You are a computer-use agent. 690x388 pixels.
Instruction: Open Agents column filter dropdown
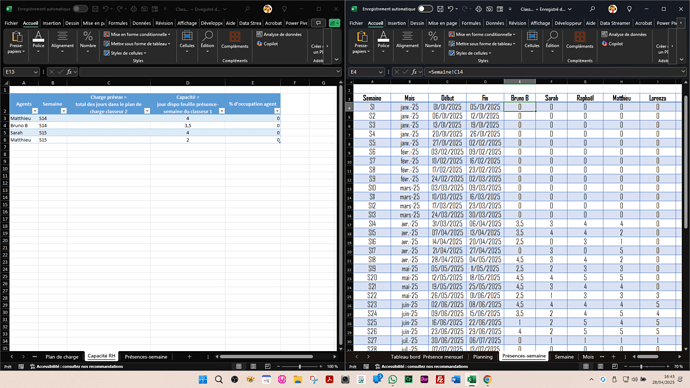coord(35,111)
